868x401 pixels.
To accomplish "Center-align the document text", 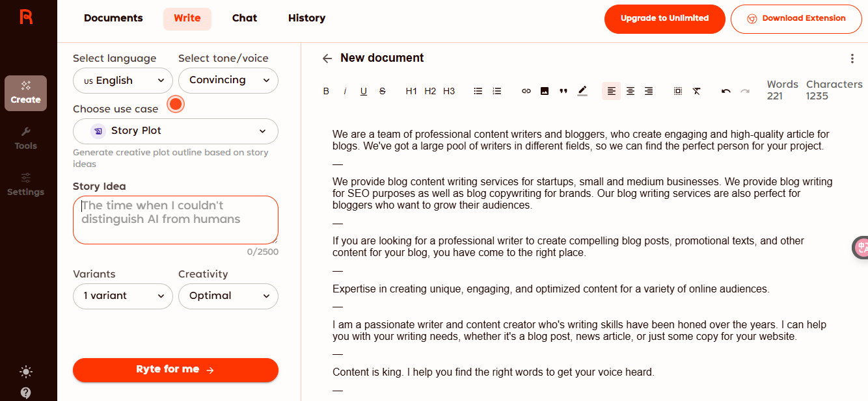I will (x=630, y=91).
